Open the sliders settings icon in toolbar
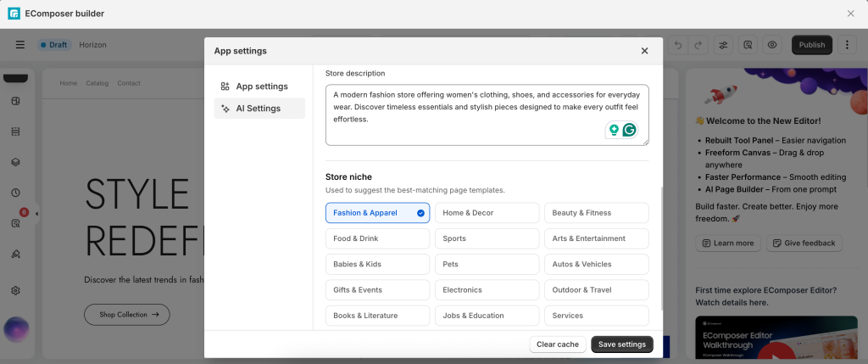The width and height of the screenshot is (868, 364). (x=723, y=45)
